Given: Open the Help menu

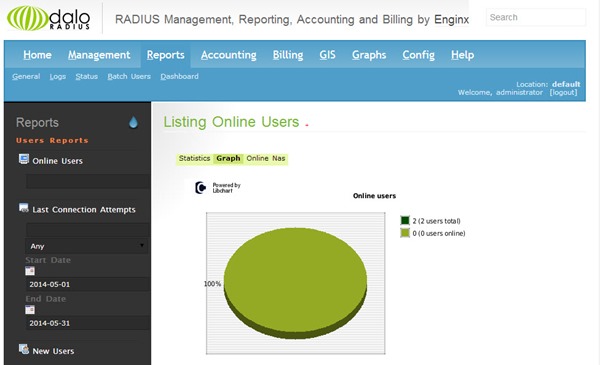Looking at the screenshot, I should tap(462, 55).
